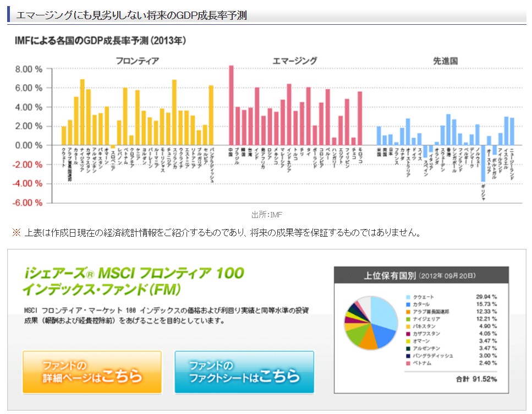This screenshot has width=532, height=414.
Task: Click the -4.00 % axis label
Action: click(x=28, y=184)
